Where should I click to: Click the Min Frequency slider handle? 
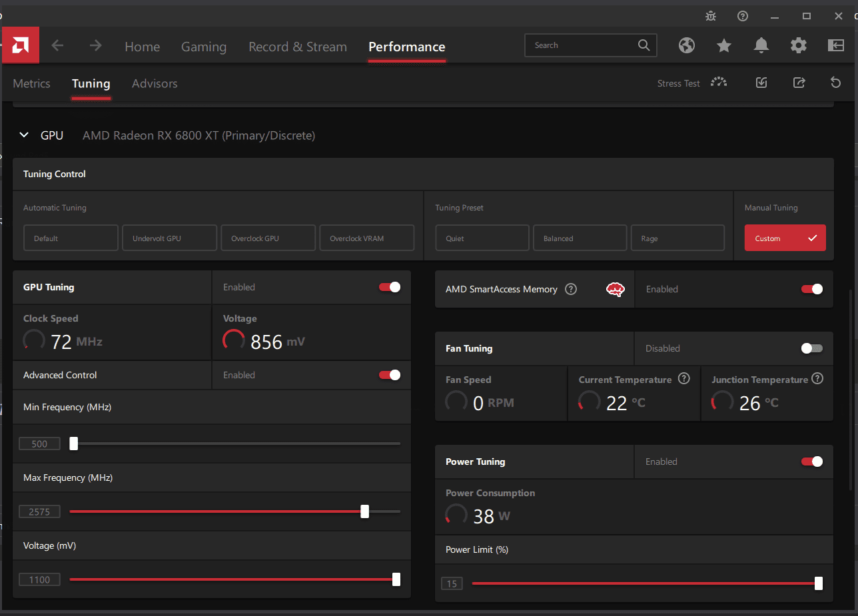pos(74,444)
